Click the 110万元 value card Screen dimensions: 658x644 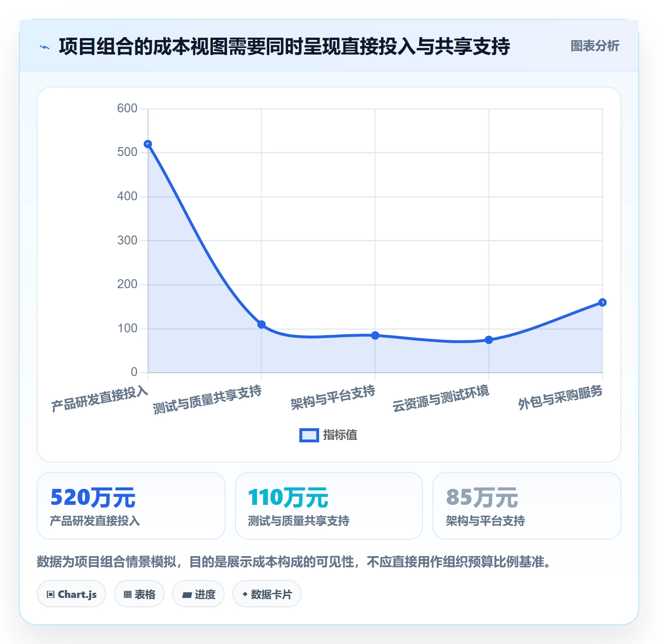329,506
